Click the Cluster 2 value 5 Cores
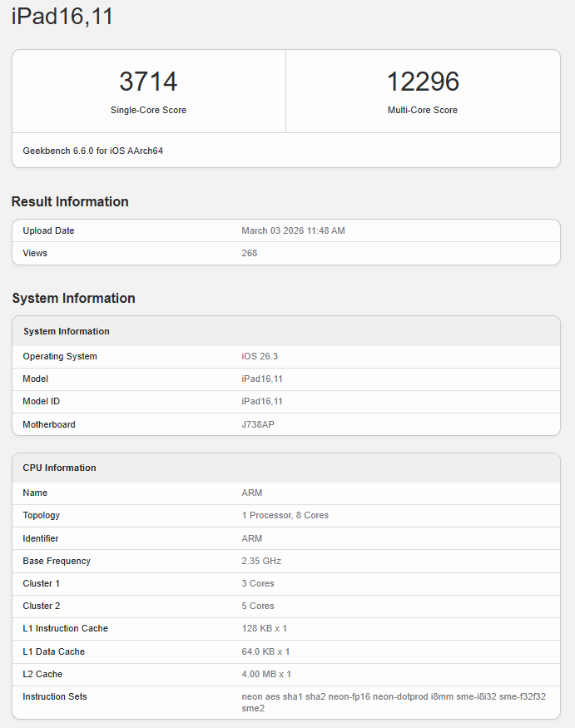The height and width of the screenshot is (728, 575). click(258, 606)
